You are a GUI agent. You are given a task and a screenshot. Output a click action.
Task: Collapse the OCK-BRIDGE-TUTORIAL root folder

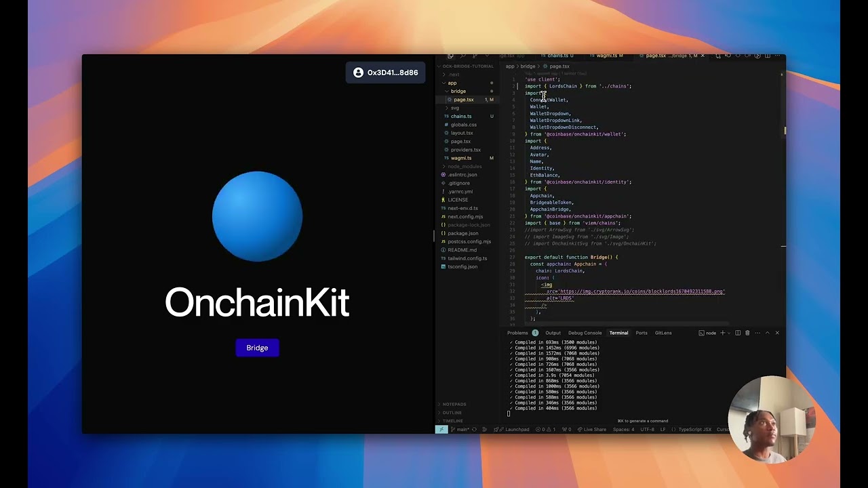point(468,66)
